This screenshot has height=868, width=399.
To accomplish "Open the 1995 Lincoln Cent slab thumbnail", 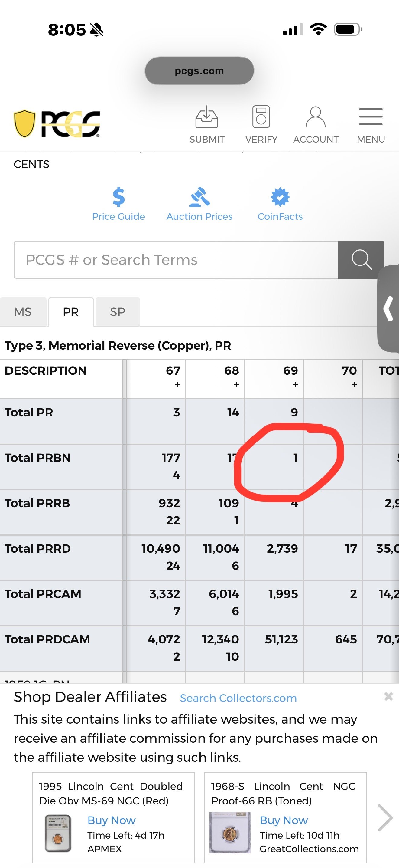I will [58, 833].
